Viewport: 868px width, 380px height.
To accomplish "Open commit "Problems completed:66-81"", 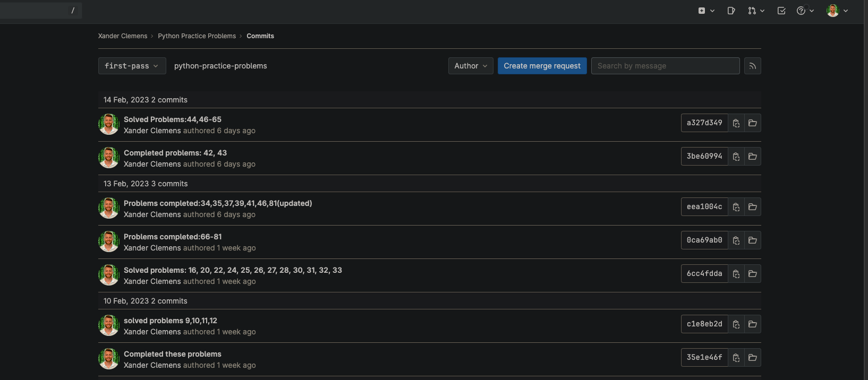I will click(173, 237).
